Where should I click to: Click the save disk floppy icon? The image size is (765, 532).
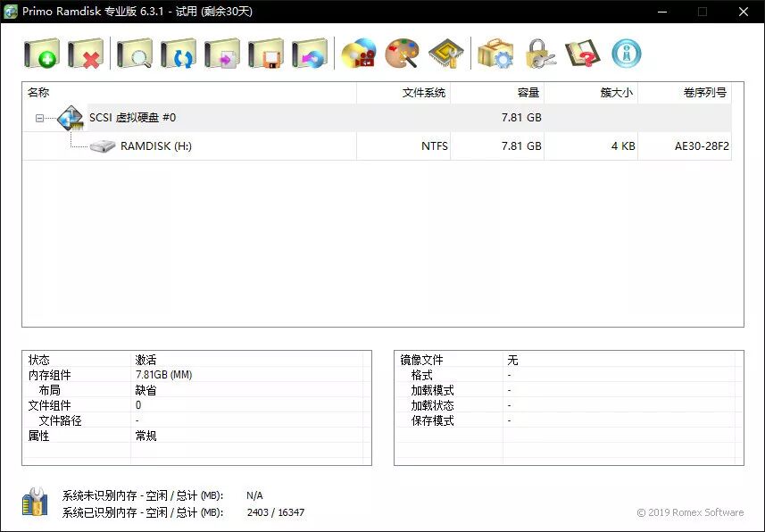(266, 54)
